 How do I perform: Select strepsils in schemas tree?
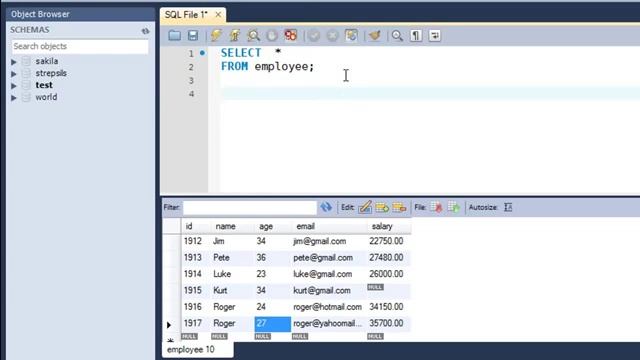point(51,73)
